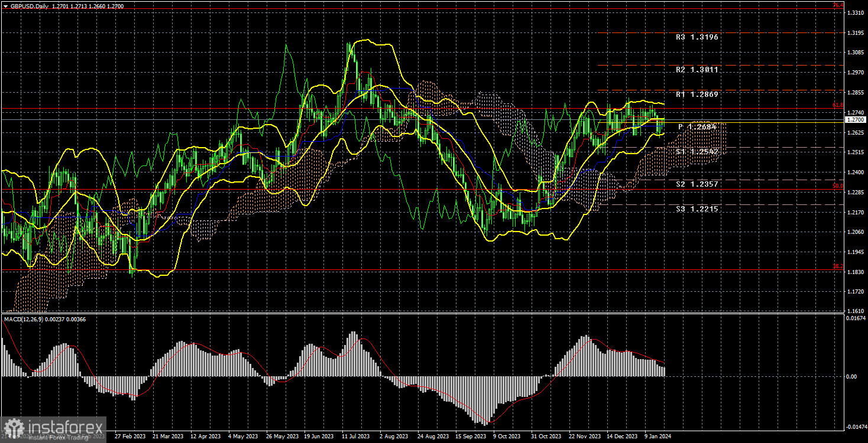Image resolution: width=868 pixels, height=443 pixels.
Task: Click the MACD scale value 0.01674
Action: coord(856,318)
